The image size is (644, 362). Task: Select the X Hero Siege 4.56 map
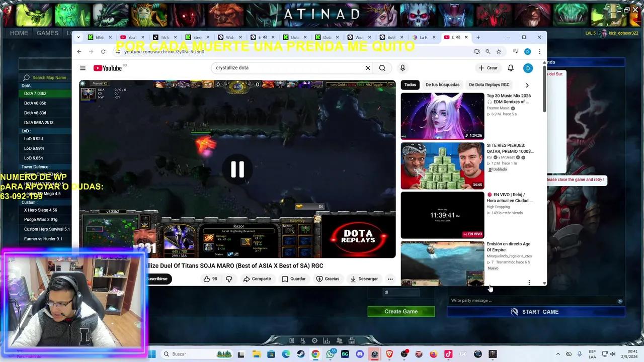point(45,210)
